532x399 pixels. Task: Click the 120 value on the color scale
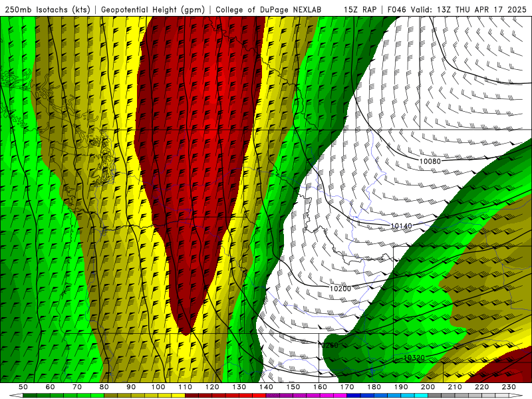tap(212, 387)
